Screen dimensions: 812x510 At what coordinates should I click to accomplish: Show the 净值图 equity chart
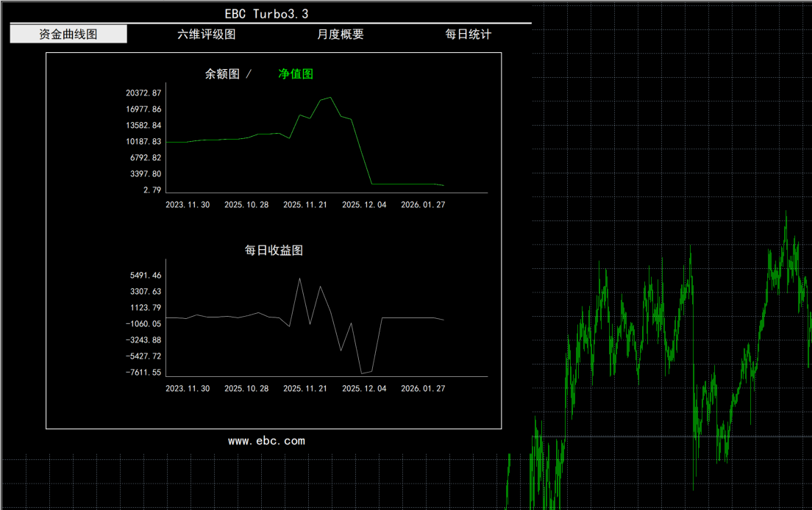tap(296, 74)
